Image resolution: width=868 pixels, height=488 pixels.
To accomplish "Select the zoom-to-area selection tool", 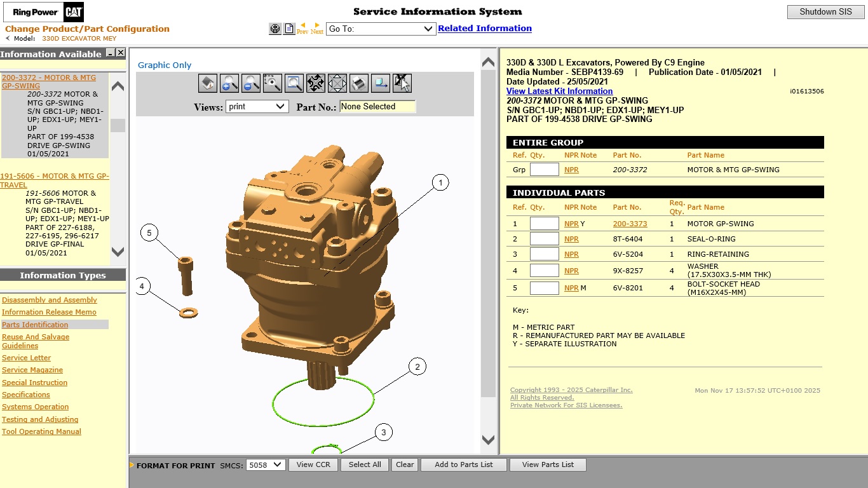I will (x=273, y=83).
